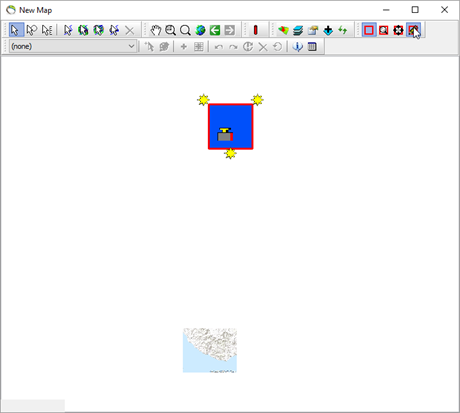
Task: Zoom to full extent with globe icon
Action: tap(200, 30)
